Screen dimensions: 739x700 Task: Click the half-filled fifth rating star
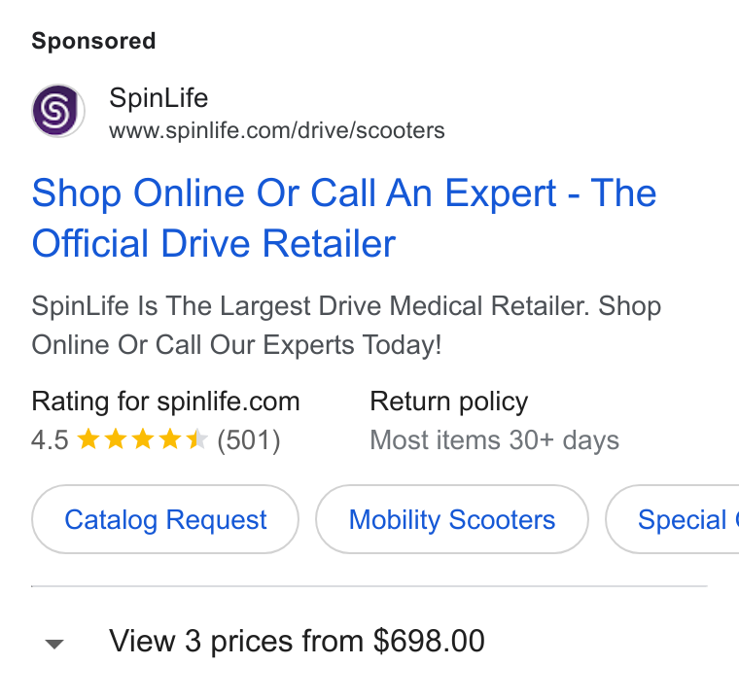[197, 439]
